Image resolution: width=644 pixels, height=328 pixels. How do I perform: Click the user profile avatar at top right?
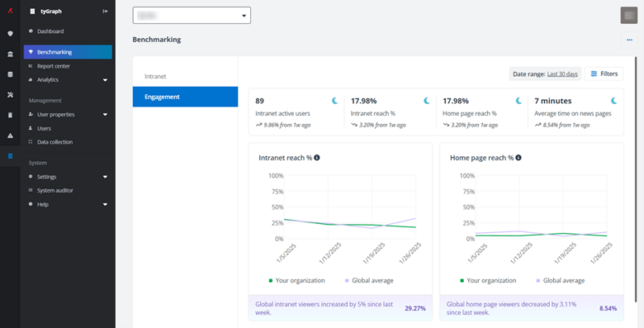click(x=629, y=15)
